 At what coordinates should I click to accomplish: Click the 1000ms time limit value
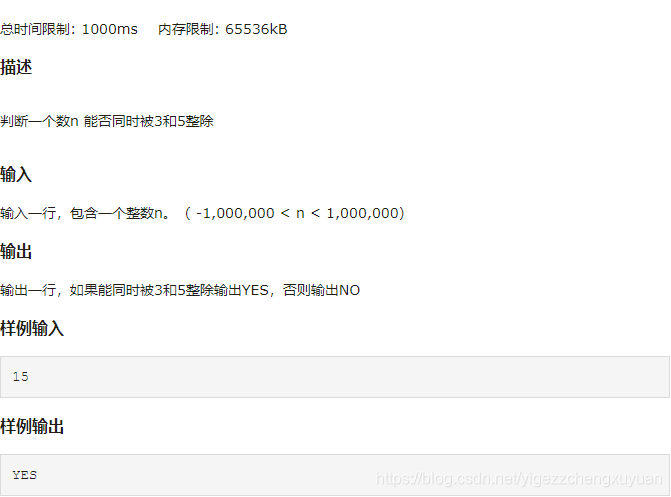(110, 29)
